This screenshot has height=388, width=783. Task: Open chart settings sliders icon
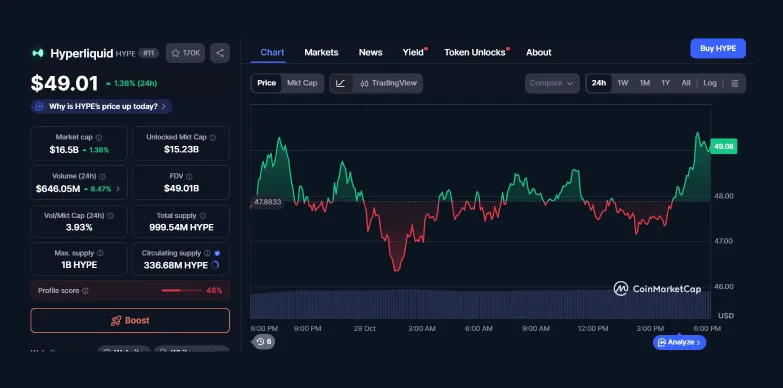pyautogui.click(x=735, y=83)
